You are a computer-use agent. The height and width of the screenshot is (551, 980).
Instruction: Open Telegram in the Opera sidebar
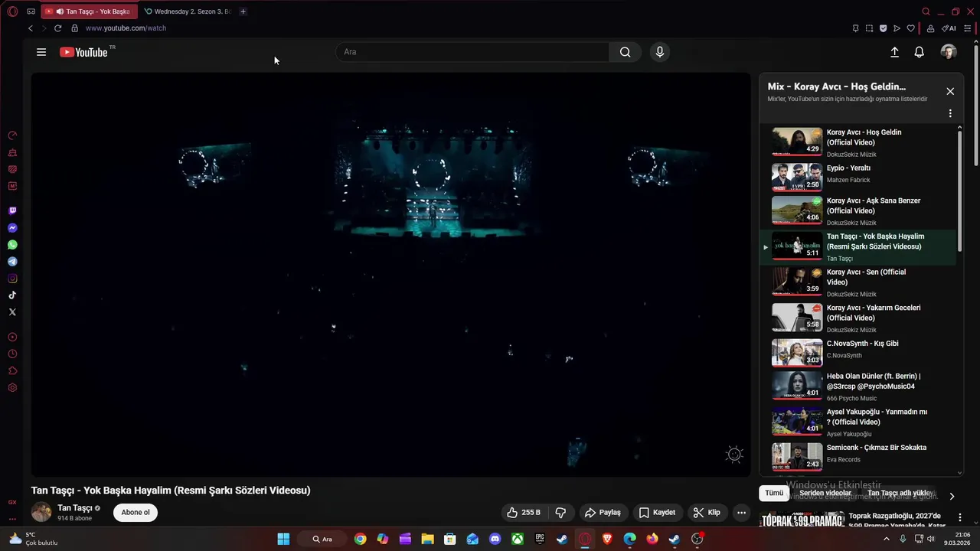[12, 262]
